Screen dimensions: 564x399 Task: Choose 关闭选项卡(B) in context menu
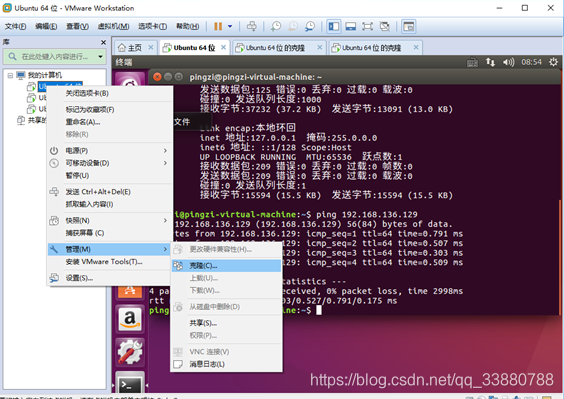[x=110, y=93]
